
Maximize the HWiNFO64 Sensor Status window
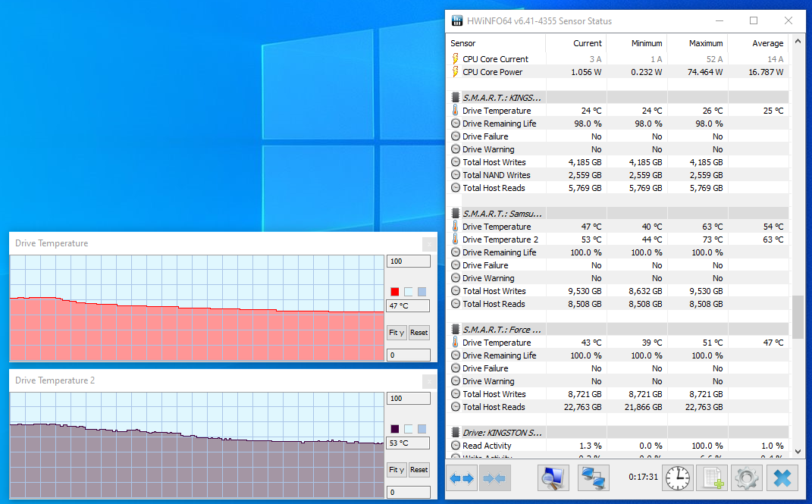pos(754,20)
